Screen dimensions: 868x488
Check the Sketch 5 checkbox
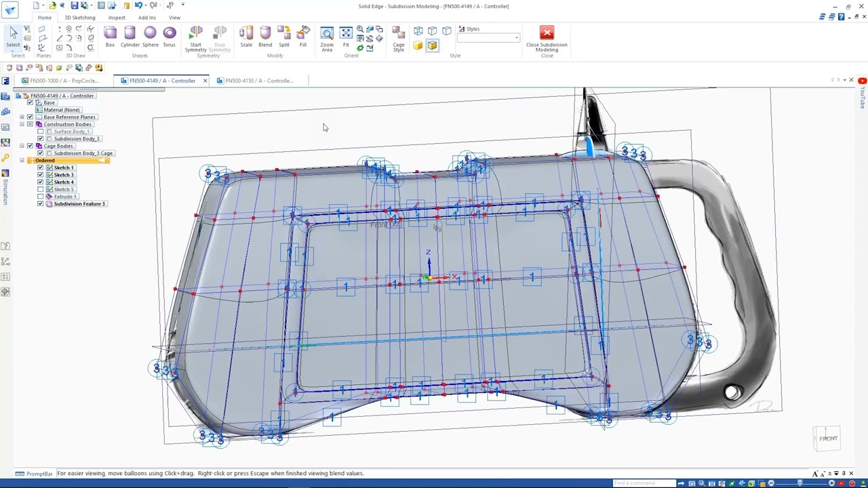[40, 189]
